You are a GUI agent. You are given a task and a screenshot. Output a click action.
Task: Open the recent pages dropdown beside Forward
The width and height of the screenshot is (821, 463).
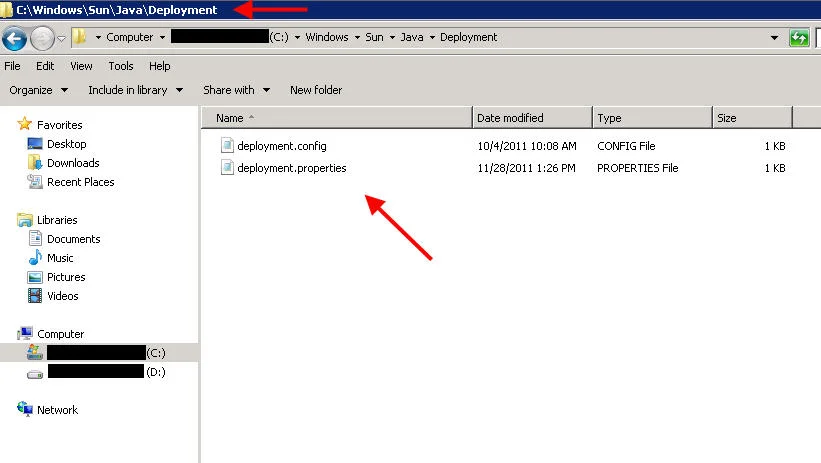[61, 38]
